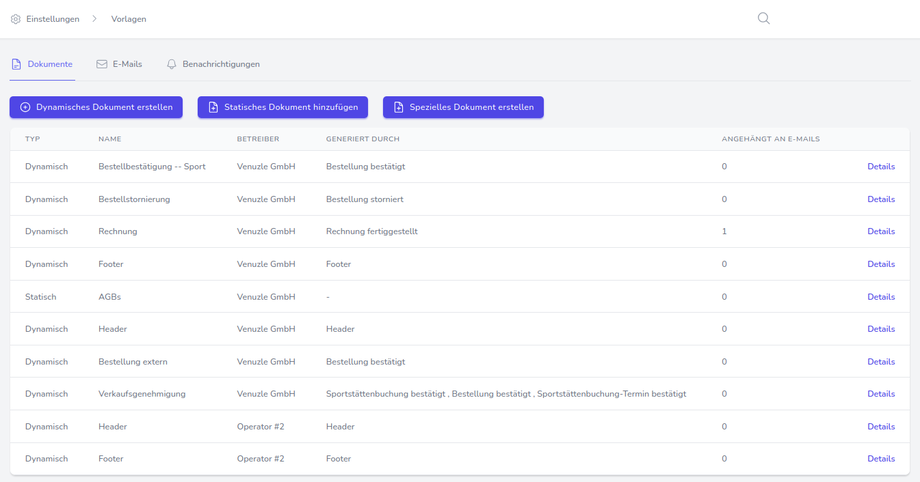
Task: Click the Benachrichtigungen bell icon
Action: (172, 64)
